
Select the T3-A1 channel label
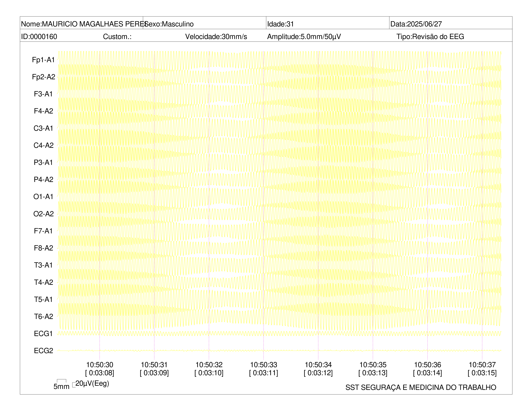tap(43, 265)
